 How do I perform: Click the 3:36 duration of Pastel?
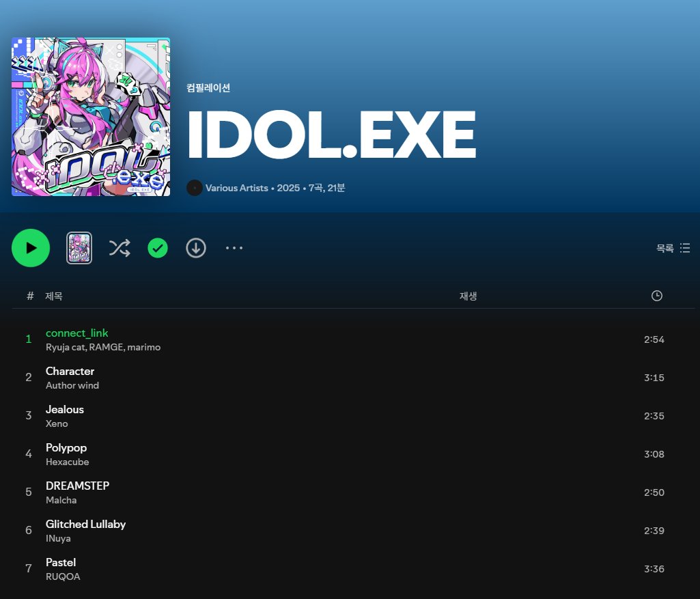click(x=654, y=569)
